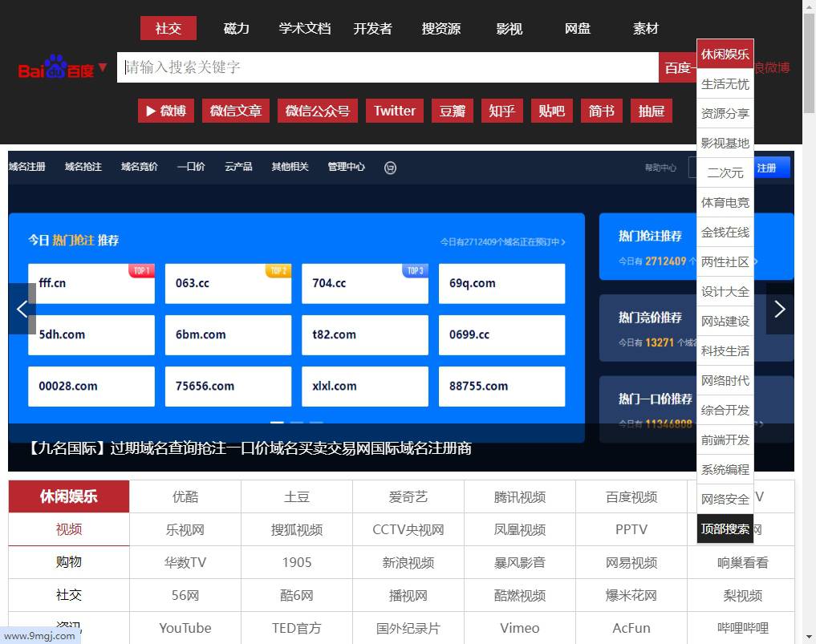Viewport: 816px width, 644px height.
Task: Choose 知乎 as search source
Action: 501,111
